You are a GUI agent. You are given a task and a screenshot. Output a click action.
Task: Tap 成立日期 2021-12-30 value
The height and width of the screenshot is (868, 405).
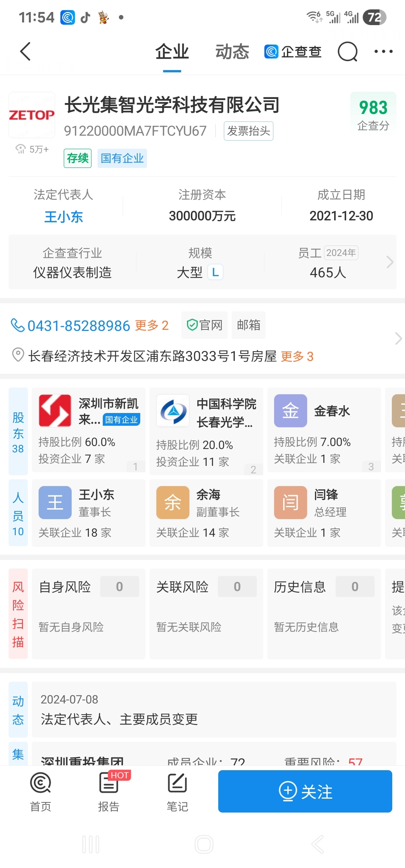click(x=341, y=216)
